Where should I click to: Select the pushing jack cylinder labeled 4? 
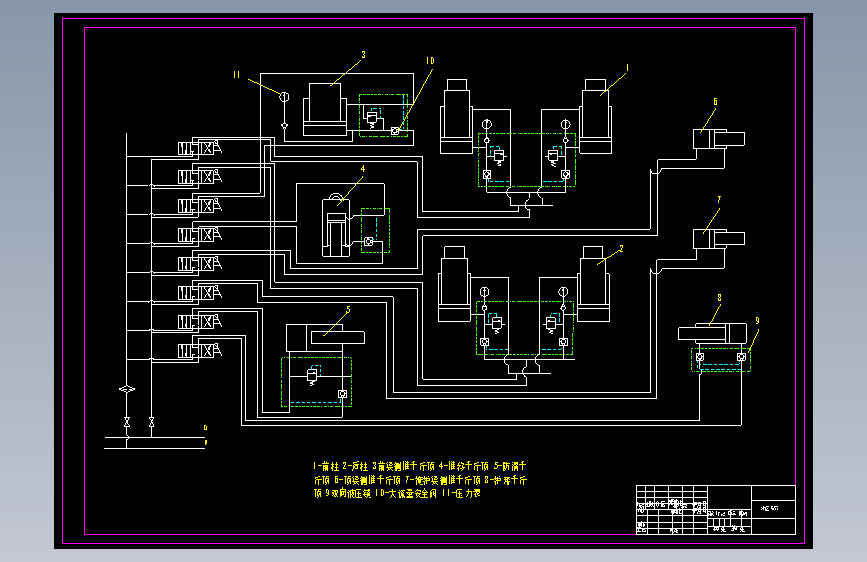[x=336, y=226]
